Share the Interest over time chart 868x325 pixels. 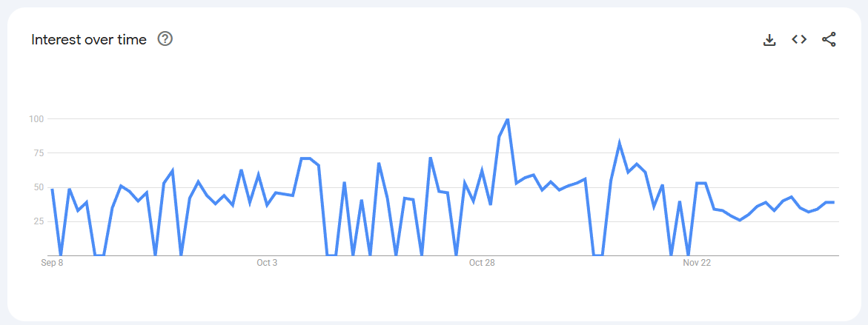(x=829, y=40)
